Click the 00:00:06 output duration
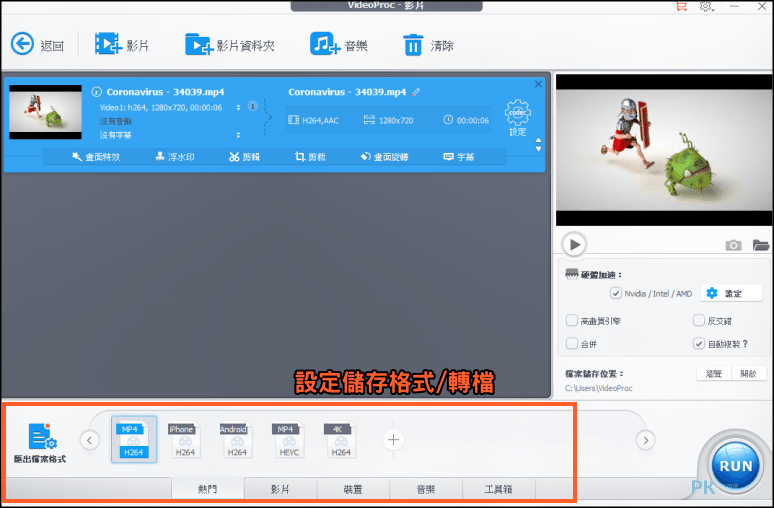This screenshot has height=508, width=774. point(466,120)
